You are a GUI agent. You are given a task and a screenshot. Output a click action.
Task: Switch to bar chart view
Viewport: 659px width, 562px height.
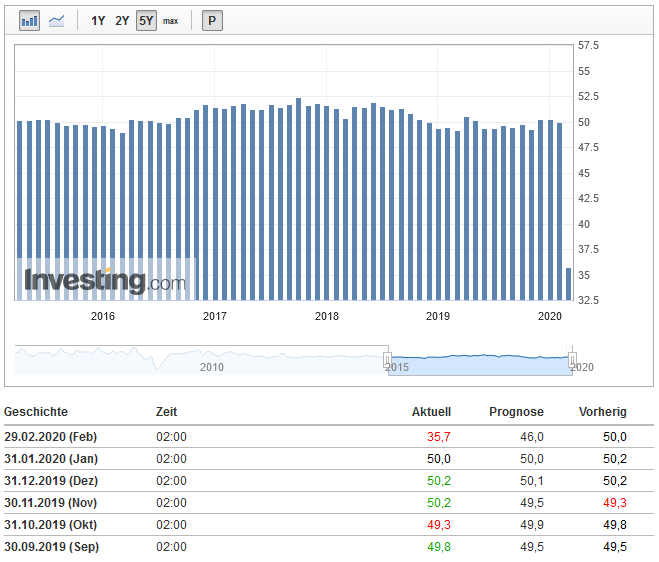coord(29,21)
